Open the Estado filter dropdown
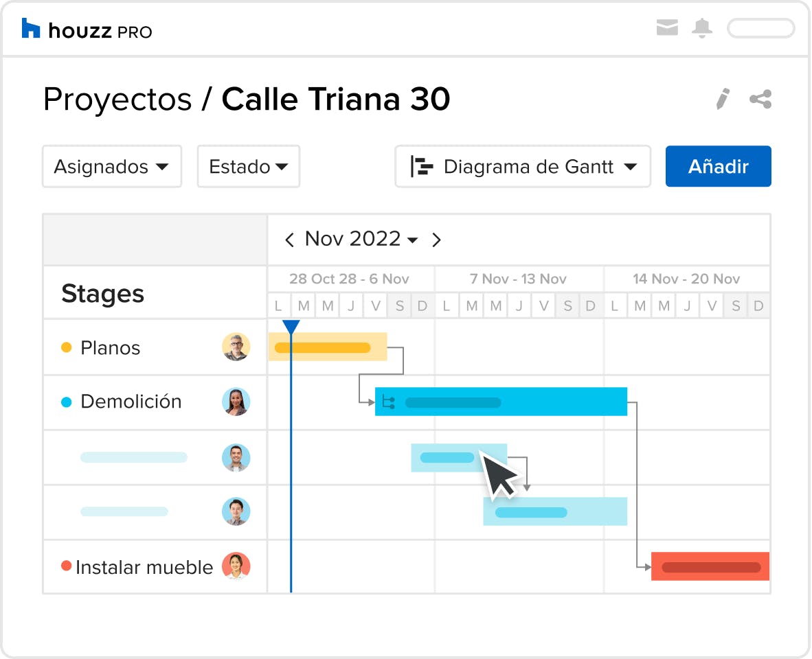 click(249, 167)
